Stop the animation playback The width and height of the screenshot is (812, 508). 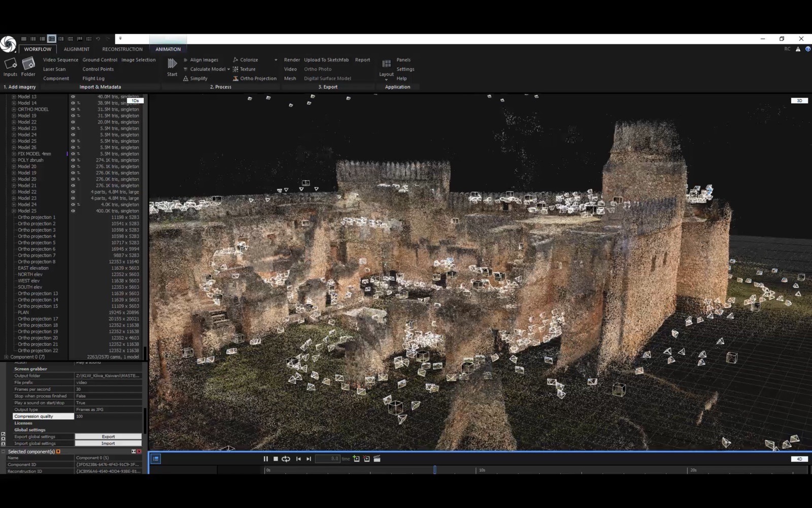276,459
